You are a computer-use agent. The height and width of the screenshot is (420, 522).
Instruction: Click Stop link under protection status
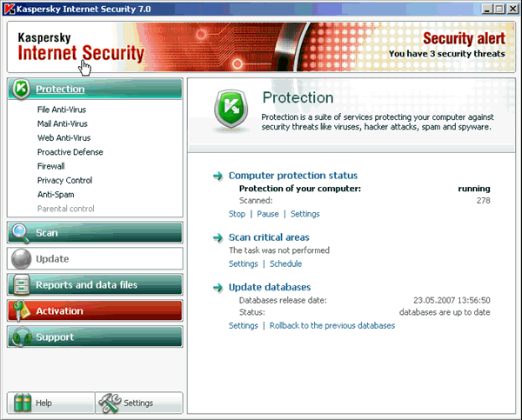point(237,214)
